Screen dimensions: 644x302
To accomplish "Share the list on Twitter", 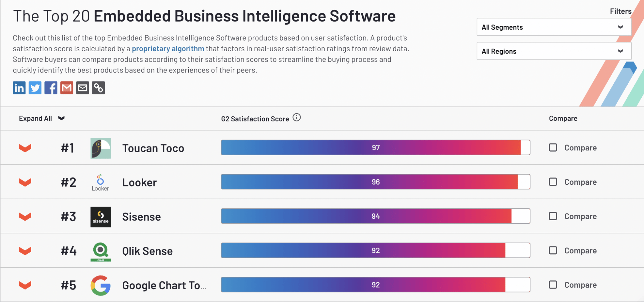I will click(35, 88).
